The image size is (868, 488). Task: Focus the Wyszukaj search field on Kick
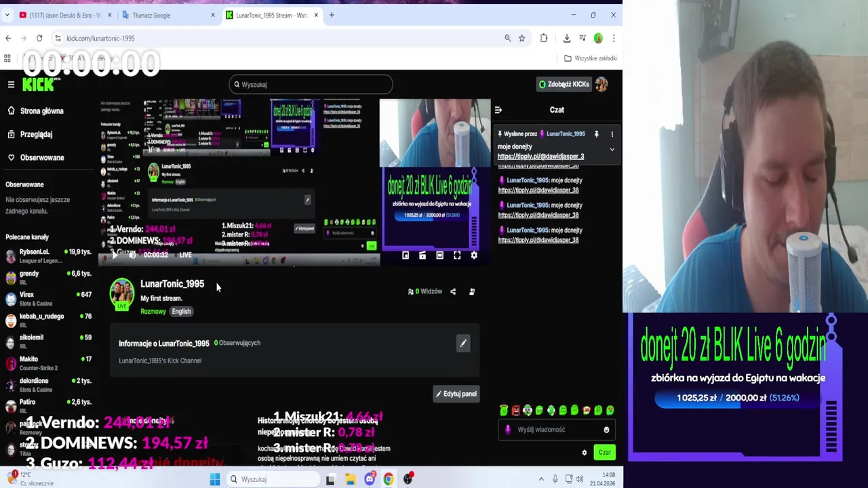point(311,84)
